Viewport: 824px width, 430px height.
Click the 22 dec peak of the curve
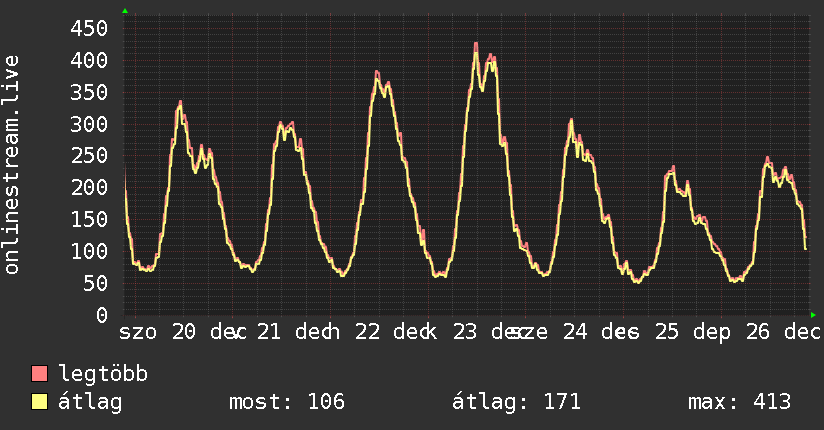click(x=377, y=74)
